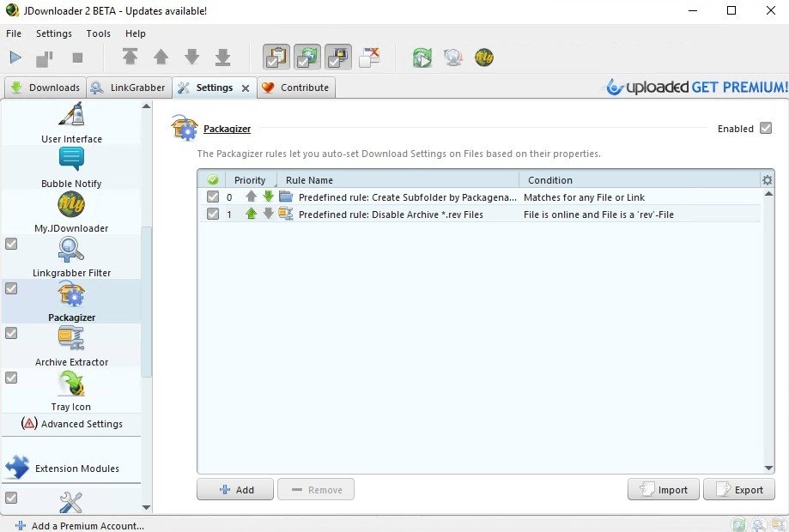This screenshot has width=789, height=532.
Task: Open table column settings gear
Action: [x=768, y=180]
